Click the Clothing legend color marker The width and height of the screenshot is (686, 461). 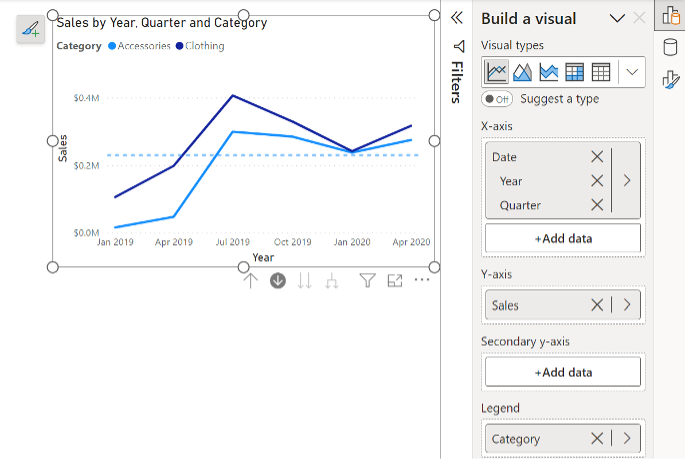[180, 46]
